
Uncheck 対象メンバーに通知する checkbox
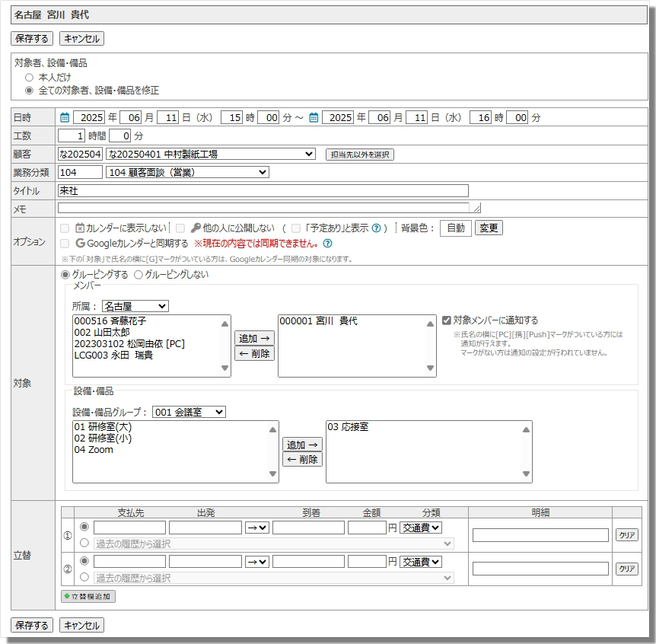click(447, 320)
